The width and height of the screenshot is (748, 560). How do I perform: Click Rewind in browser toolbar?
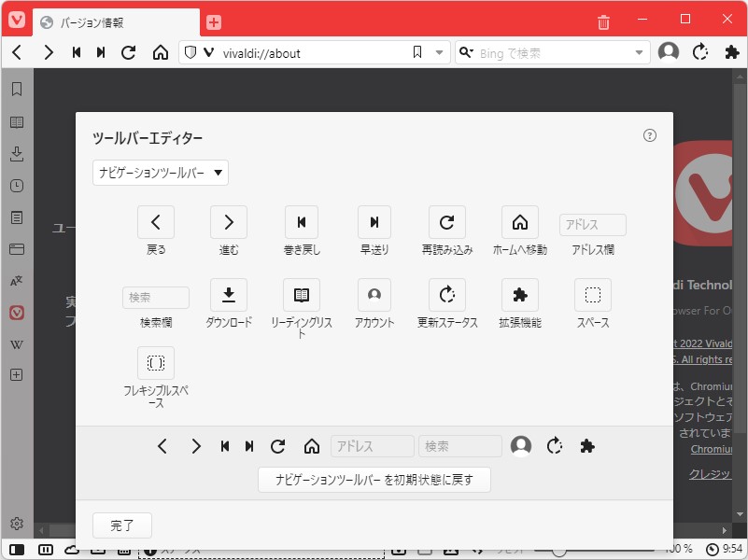tap(77, 52)
